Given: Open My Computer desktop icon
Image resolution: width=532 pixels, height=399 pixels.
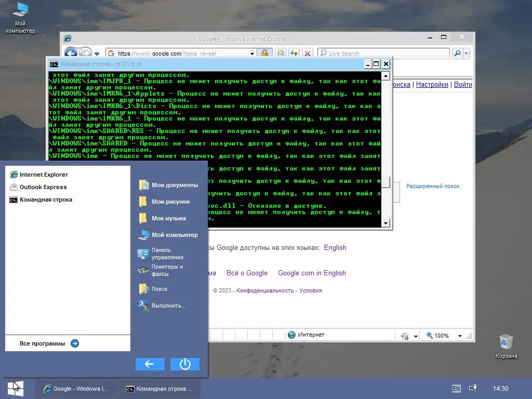Looking at the screenshot, I should tap(20, 18).
